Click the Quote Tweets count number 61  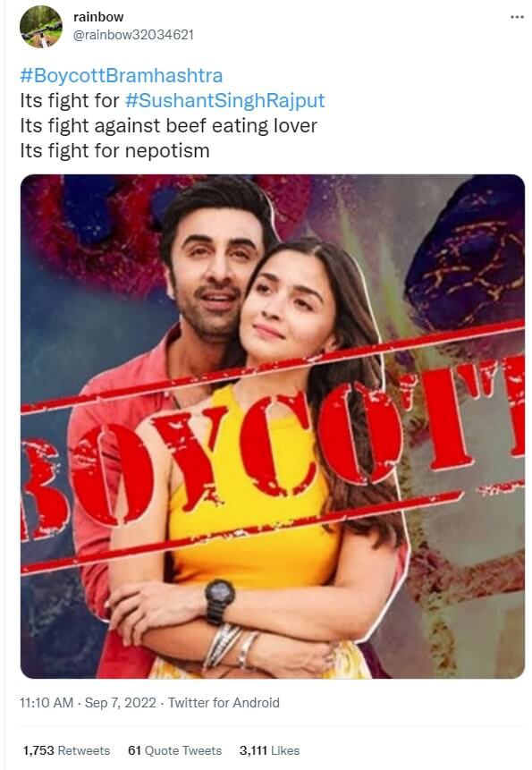[134, 750]
